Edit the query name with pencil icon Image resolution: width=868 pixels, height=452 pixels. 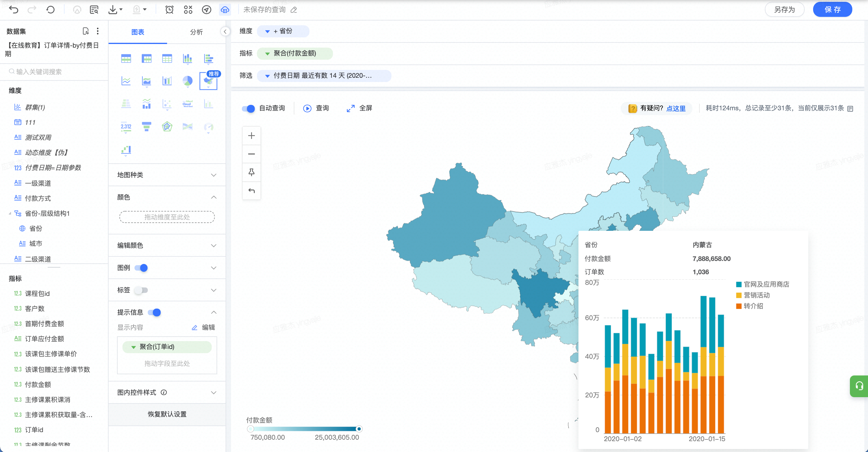pos(294,10)
